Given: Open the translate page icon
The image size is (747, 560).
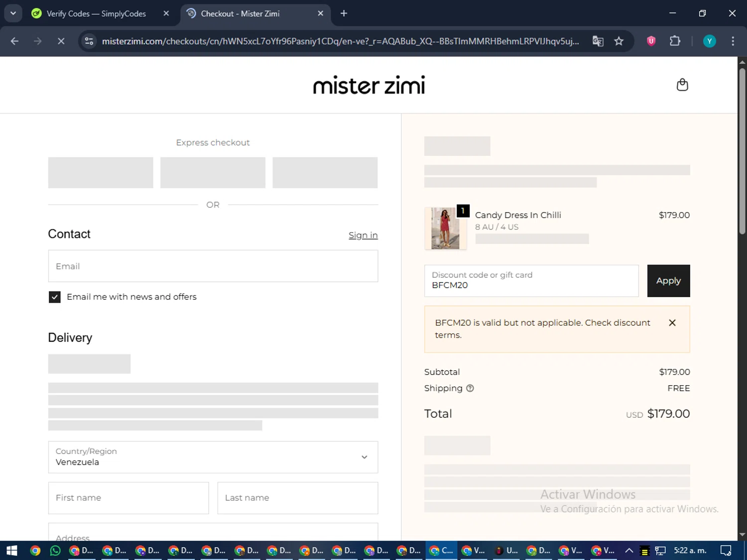Looking at the screenshot, I should [598, 41].
